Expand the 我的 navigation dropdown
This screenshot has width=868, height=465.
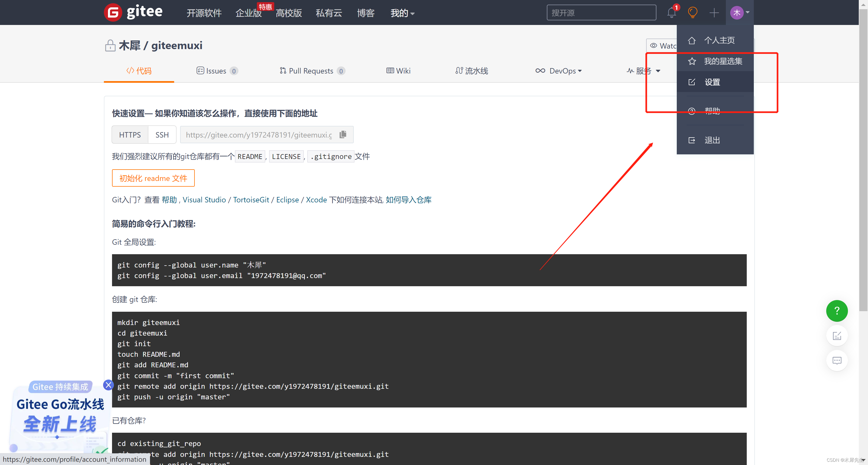(402, 13)
